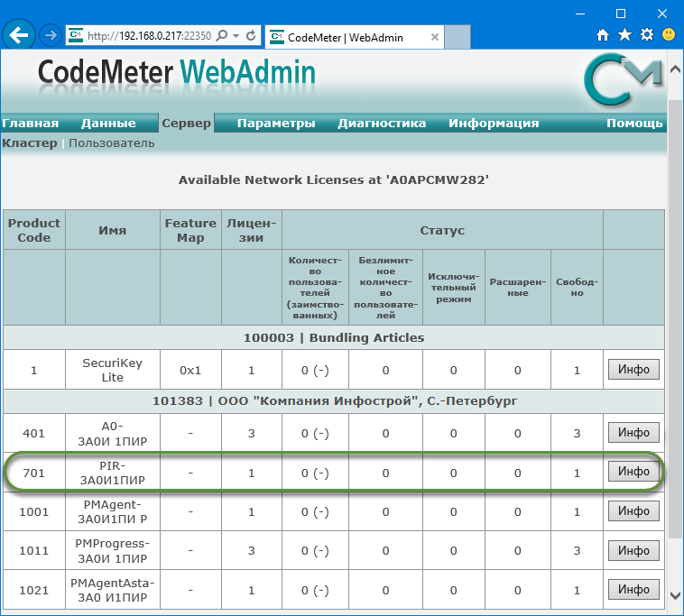The width and height of the screenshot is (684, 616).
Task: Click Инфо button for PIR-ЗА0И1ПИР row
Action: point(633,472)
